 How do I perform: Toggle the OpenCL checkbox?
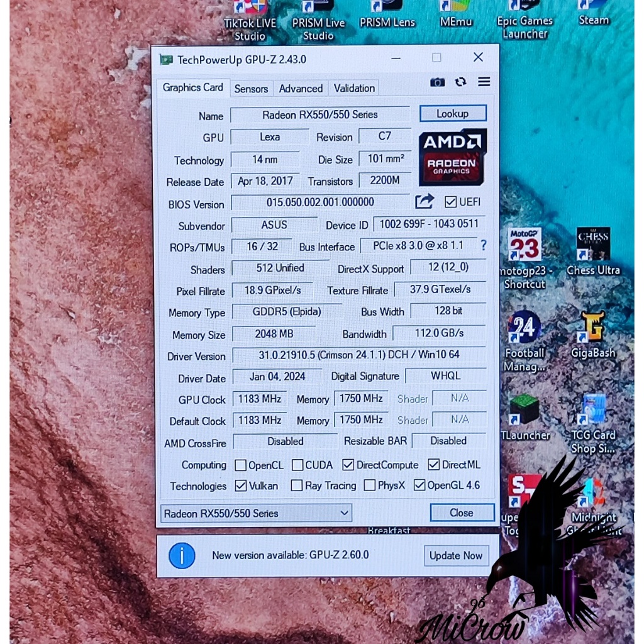coord(241,465)
